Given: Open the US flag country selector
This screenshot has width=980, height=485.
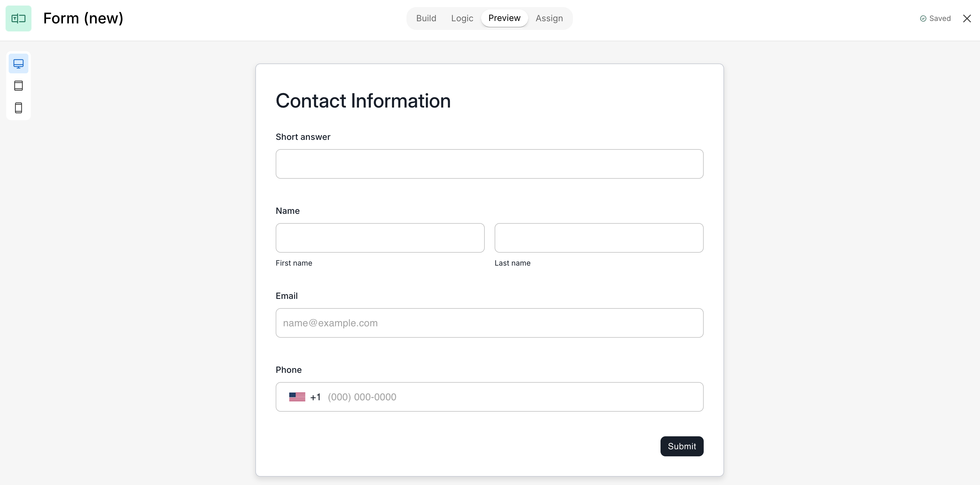Looking at the screenshot, I should 297,397.
